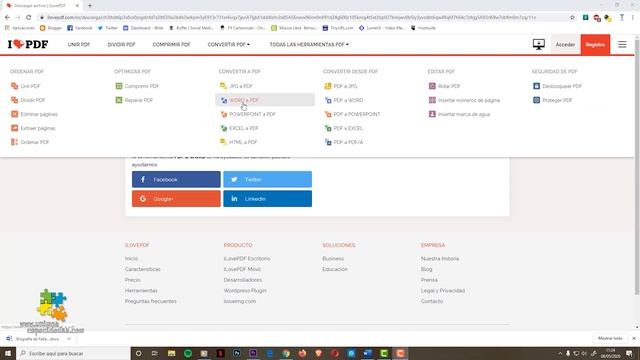Click the JPG a PDF icon

[223, 86]
